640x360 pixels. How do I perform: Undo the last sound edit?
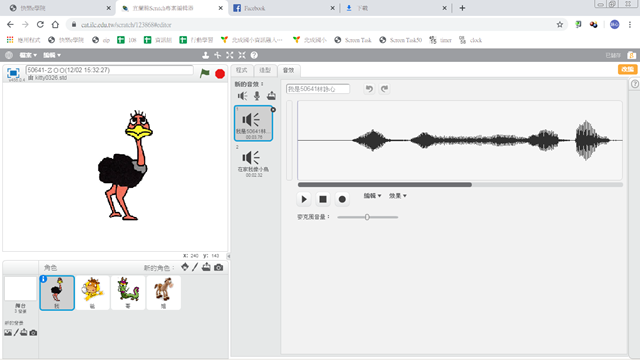coord(369,89)
